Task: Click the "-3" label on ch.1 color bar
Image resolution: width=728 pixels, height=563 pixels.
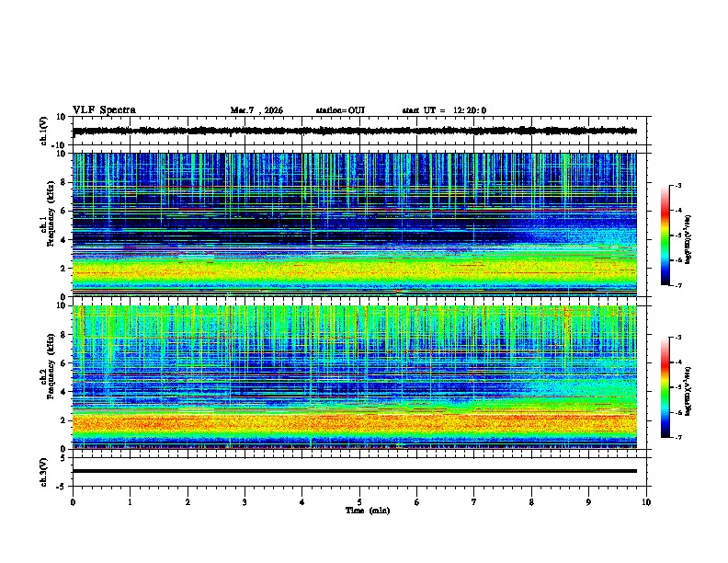Action: (678, 186)
